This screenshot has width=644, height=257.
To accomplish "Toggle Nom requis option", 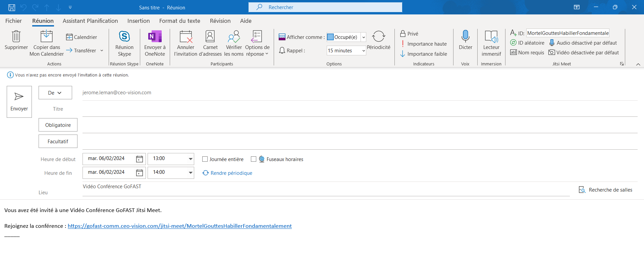I will [527, 52].
